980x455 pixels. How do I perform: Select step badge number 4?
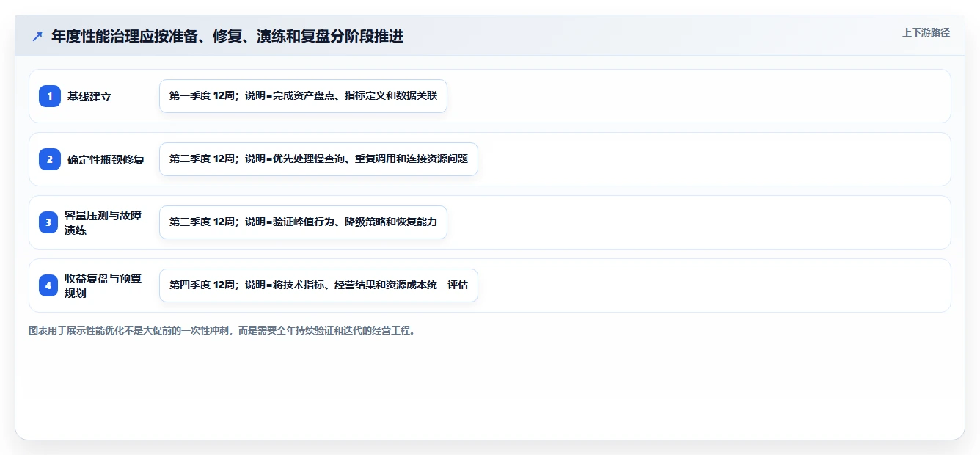pos(49,285)
